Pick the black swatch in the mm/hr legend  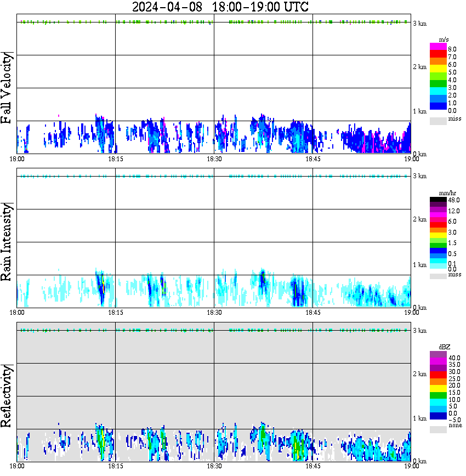coord(438,200)
